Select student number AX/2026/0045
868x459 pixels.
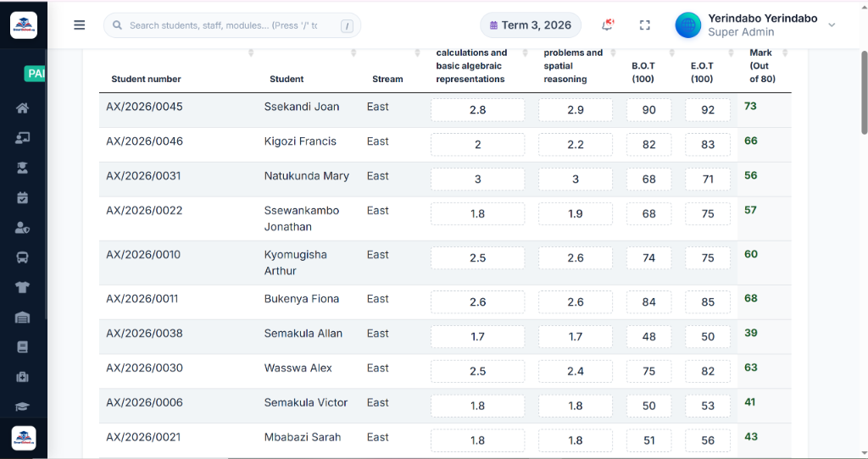tap(144, 107)
